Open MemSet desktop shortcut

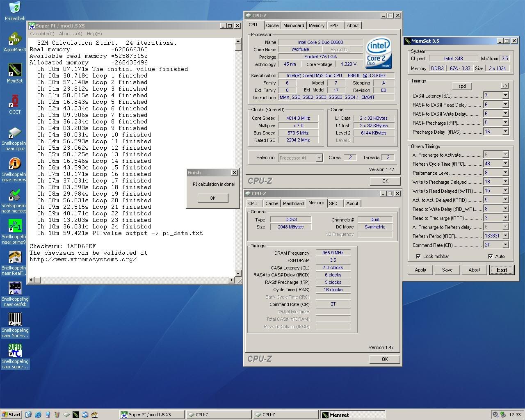15,70
